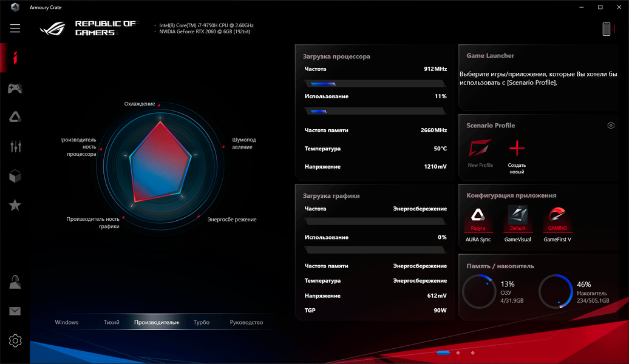The image size is (629, 364).
Task: Open the gamepad Devices sidebar icon
Action: pyautogui.click(x=15, y=88)
